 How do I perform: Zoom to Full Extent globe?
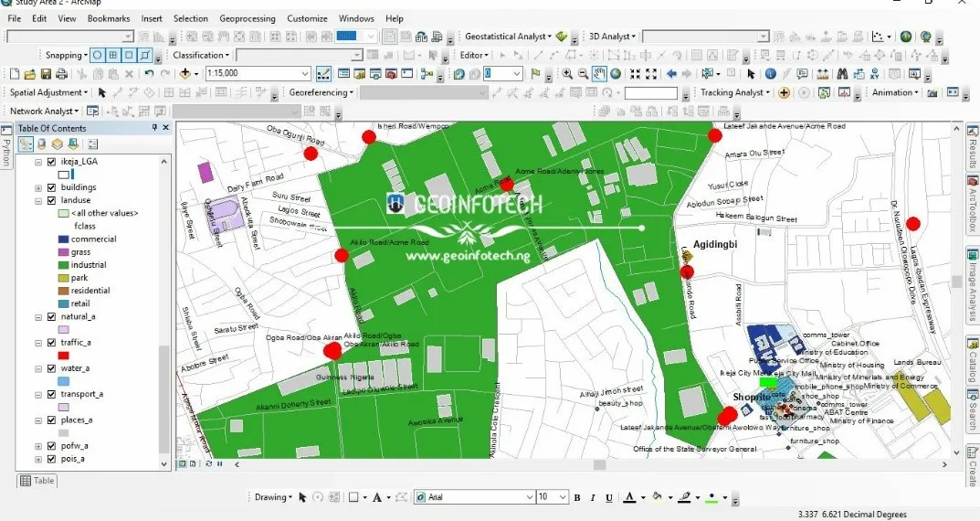(616, 74)
